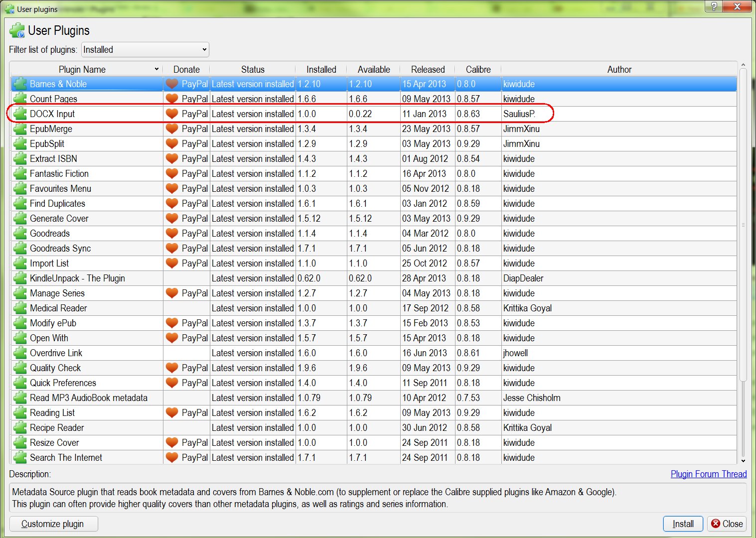Click the vertical scrollbar thumb of plugin list
Image resolution: width=756 pixels, height=538 pixels.
(x=743, y=225)
